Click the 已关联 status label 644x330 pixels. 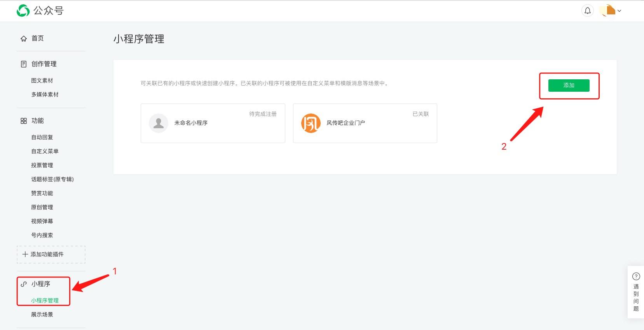(x=421, y=114)
